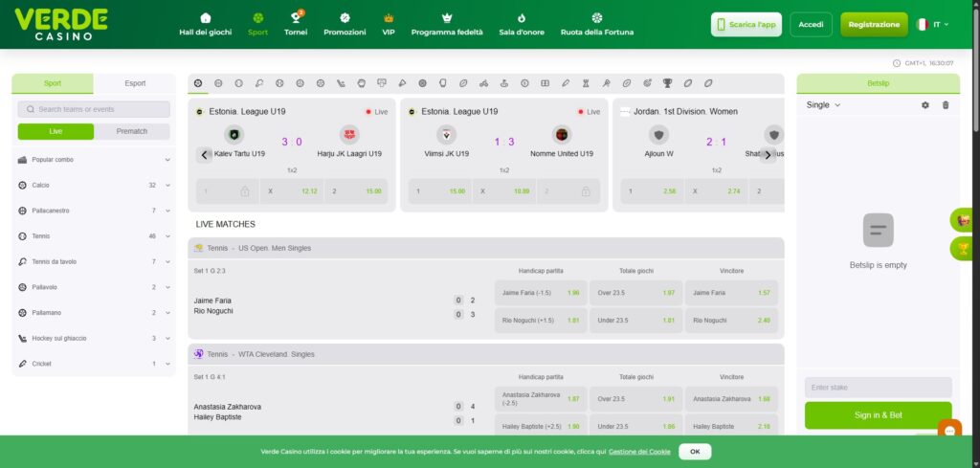Expand the Tennis chevron in the sidebar
The image size is (980, 468).
[167, 236]
